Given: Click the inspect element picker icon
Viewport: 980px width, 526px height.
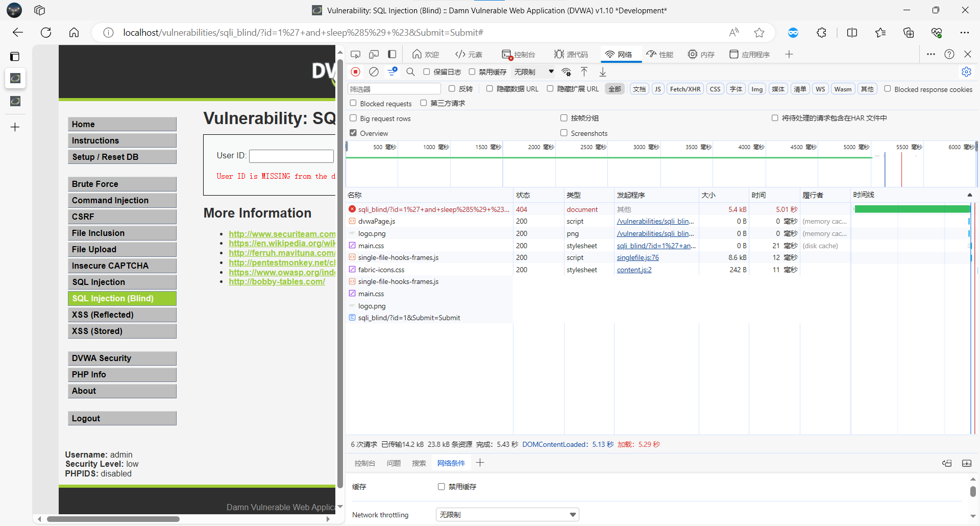Looking at the screenshot, I should coord(356,54).
